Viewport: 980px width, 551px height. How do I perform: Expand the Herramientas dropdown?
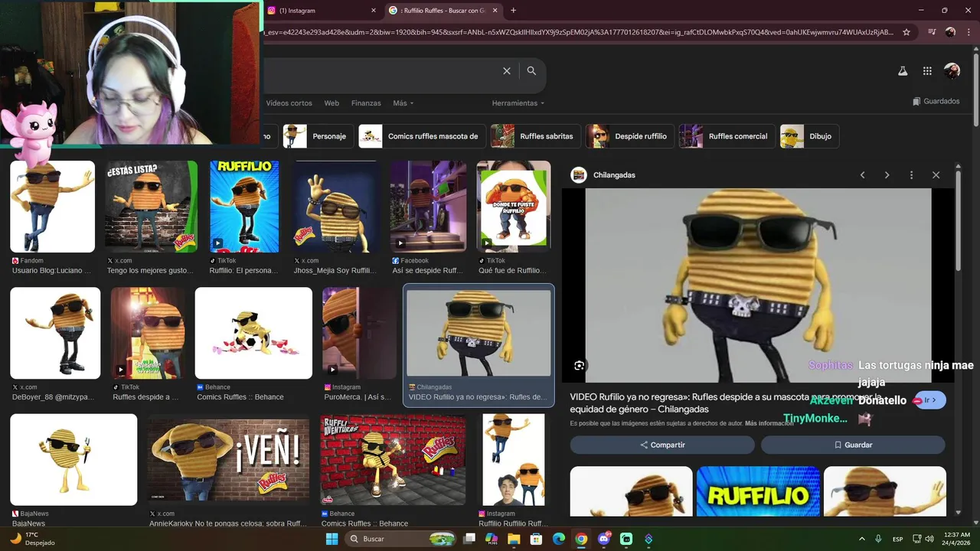[518, 103]
